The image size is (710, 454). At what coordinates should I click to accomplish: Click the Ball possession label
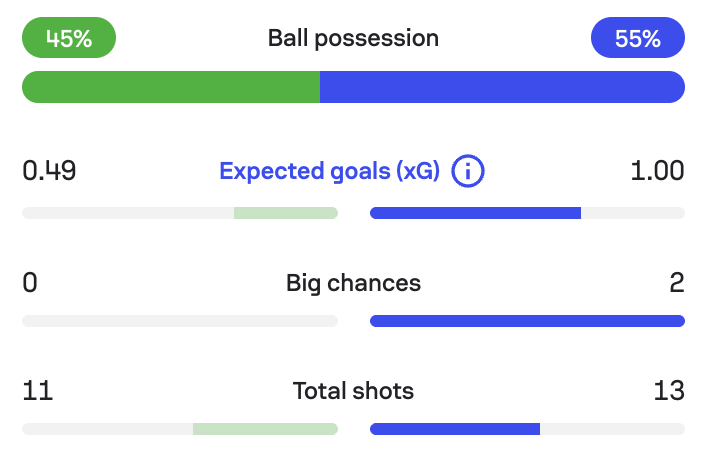[x=353, y=38]
